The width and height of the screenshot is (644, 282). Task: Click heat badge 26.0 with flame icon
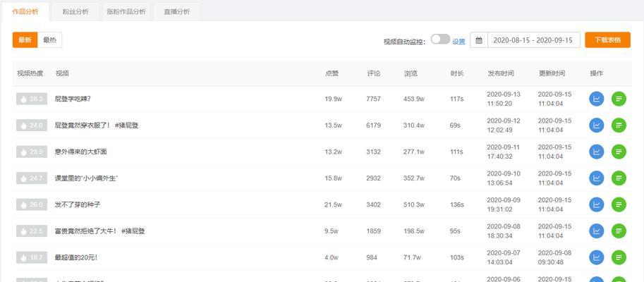(32, 204)
